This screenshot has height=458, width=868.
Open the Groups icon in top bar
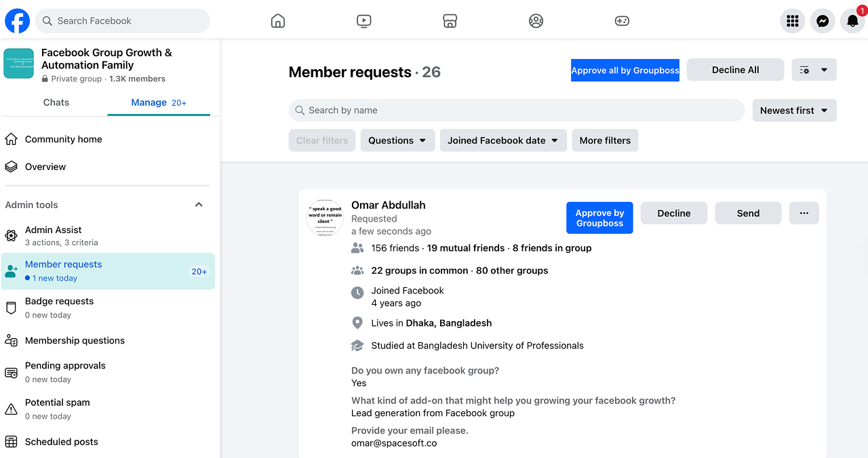[536, 21]
